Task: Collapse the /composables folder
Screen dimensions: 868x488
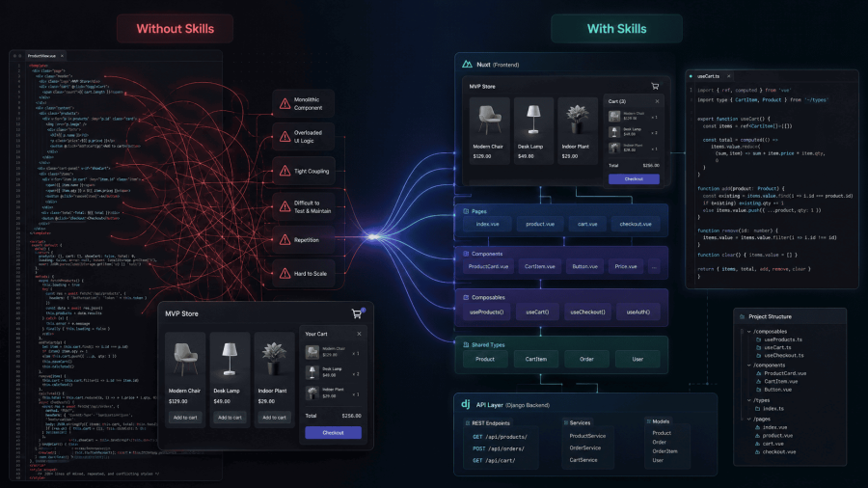Action: (749, 332)
